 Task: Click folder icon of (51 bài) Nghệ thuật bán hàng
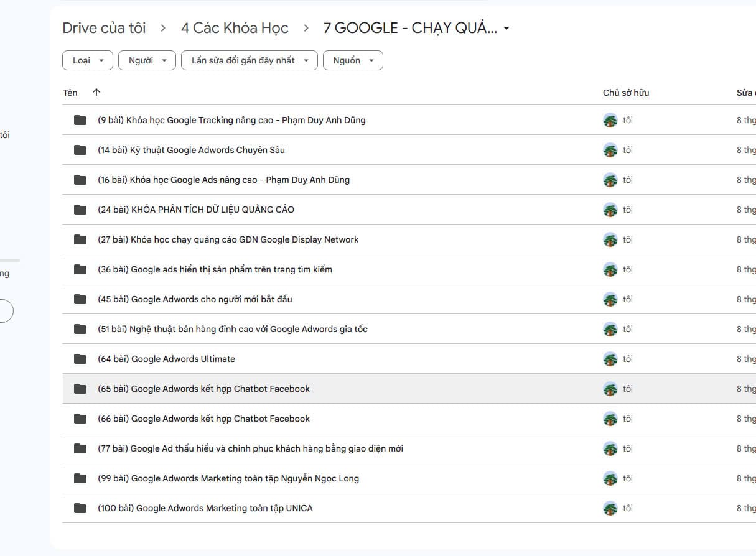pyautogui.click(x=80, y=329)
